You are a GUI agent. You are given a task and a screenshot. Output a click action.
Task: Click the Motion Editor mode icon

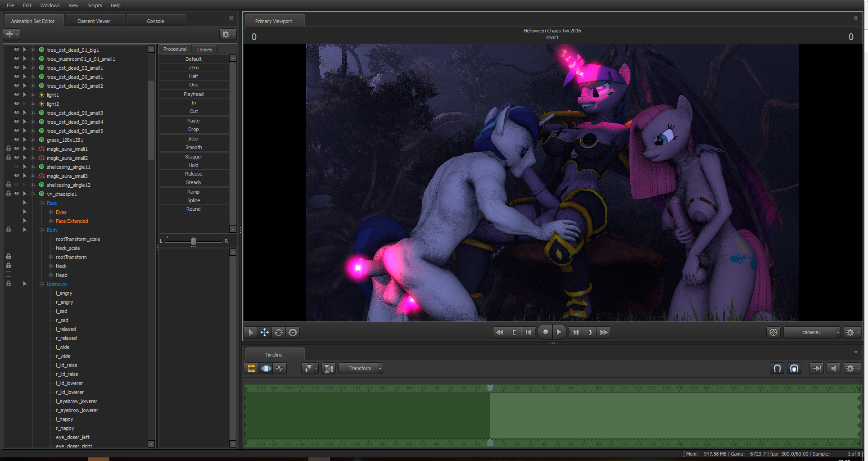pos(266,368)
